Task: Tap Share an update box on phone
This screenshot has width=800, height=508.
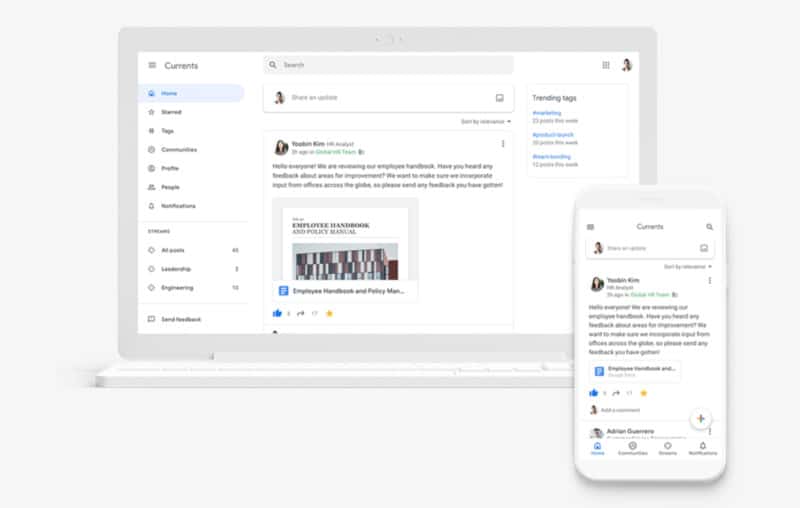Action: 650,248
